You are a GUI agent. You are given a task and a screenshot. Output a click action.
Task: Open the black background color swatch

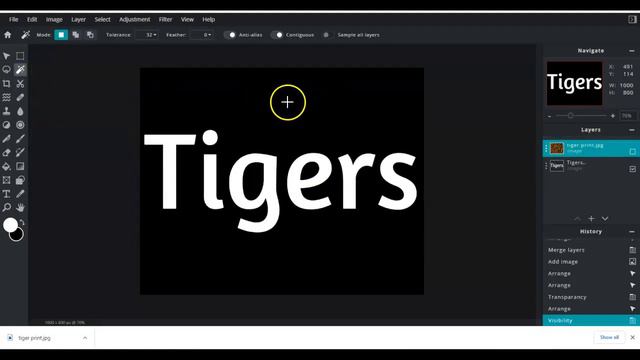point(18,235)
